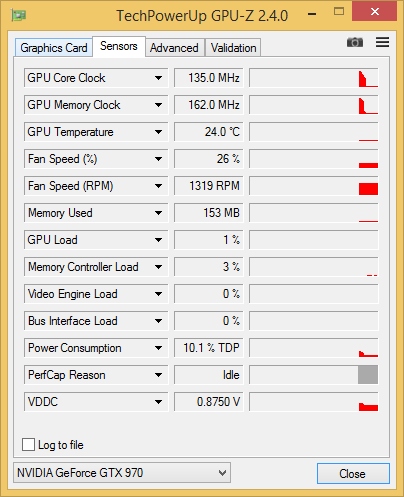This screenshot has width=404, height=497.
Task: Click the Fan Speed (RPM) red graph
Action: pos(368,189)
